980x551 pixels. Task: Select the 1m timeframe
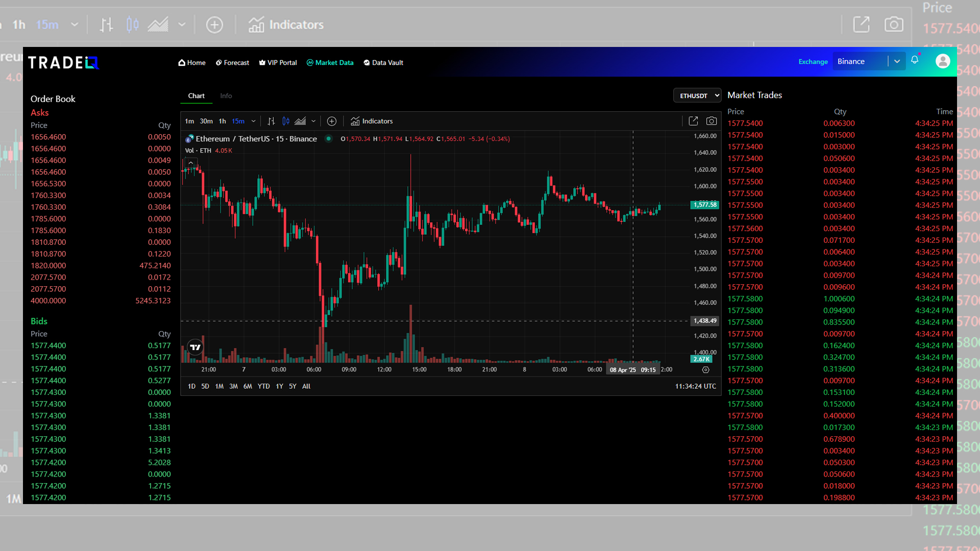(x=189, y=121)
